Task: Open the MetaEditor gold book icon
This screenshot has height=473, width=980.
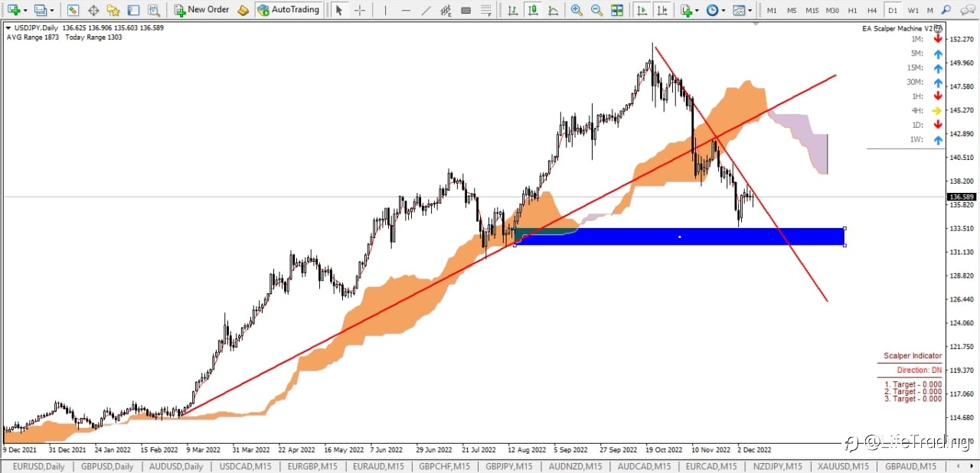Action: [x=243, y=10]
